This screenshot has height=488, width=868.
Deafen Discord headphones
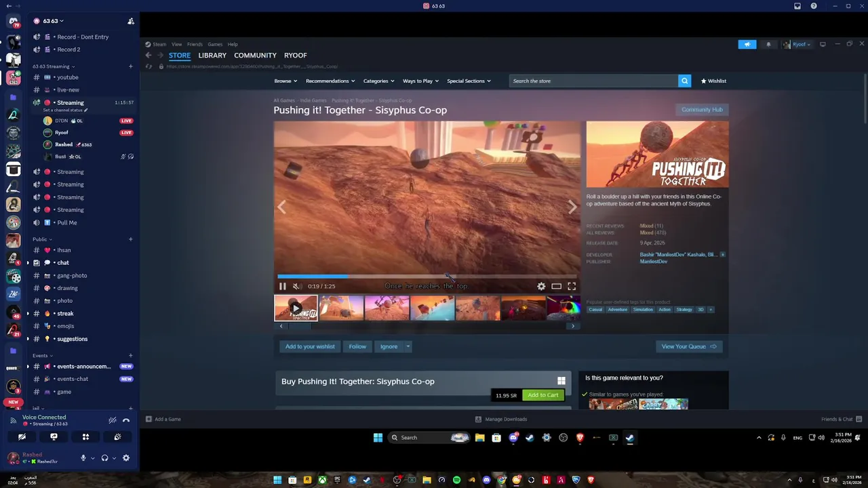[x=104, y=458]
